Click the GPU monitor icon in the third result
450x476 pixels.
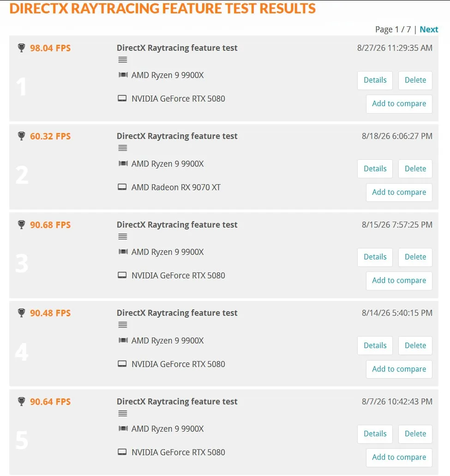tap(122, 275)
